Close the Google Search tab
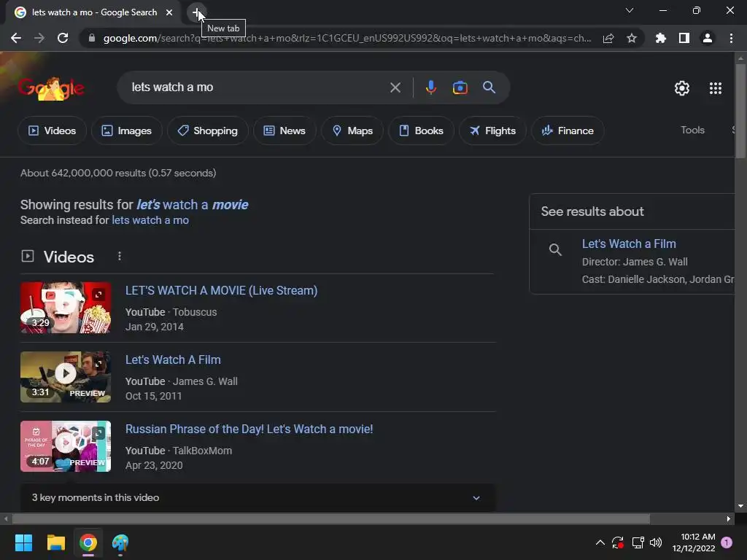 (x=169, y=12)
